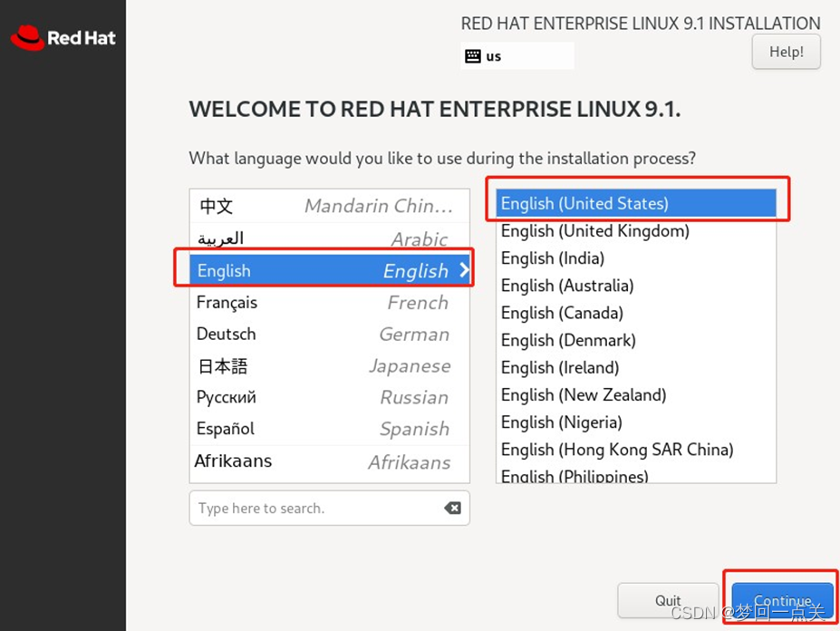The width and height of the screenshot is (840, 631).
Task: Choose Deutsch German language
Action: pos(330,334)
